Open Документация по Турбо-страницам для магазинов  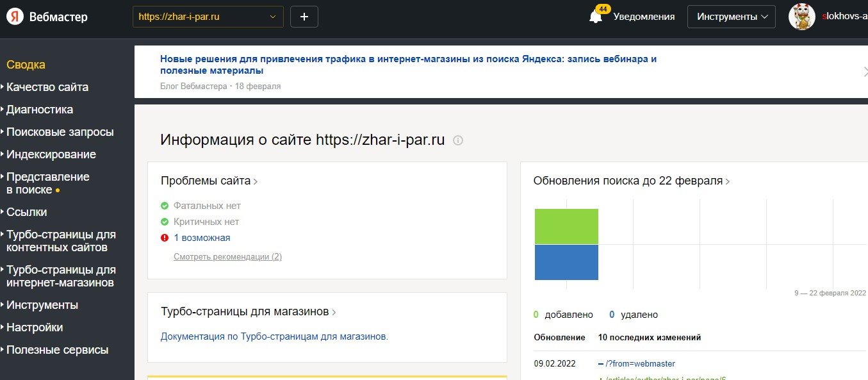pos(274,336)
